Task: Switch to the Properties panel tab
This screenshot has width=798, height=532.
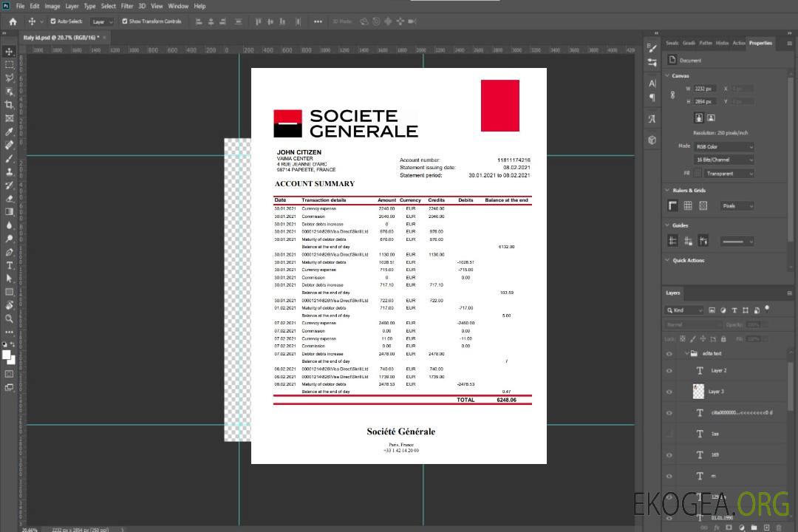Action: (x=760, y=44)
